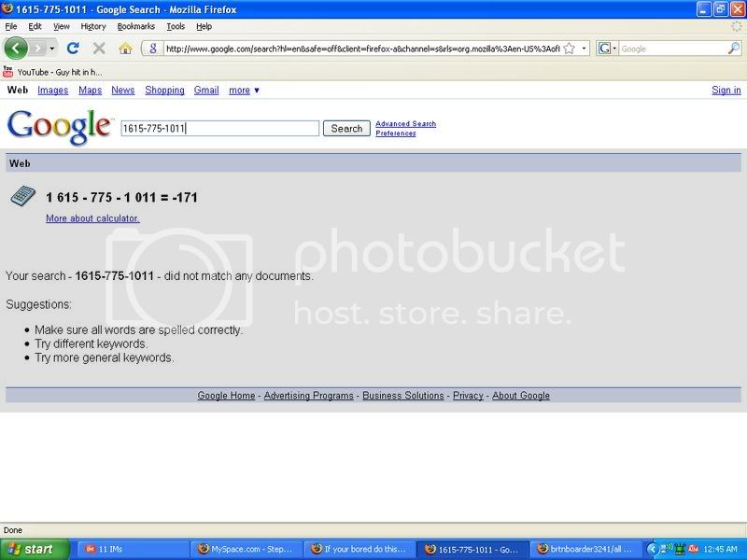The image size is (747, 560).
Task: Open the Bookmarks menu
Action: [x=135, y=27]
